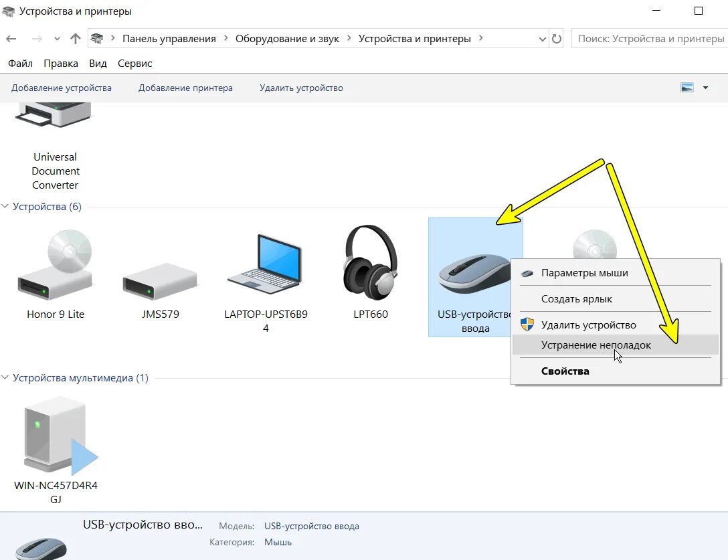The width and height of the screenshot is (728, 560).
Task: Open the Правка menu
Action: point(61,63)
